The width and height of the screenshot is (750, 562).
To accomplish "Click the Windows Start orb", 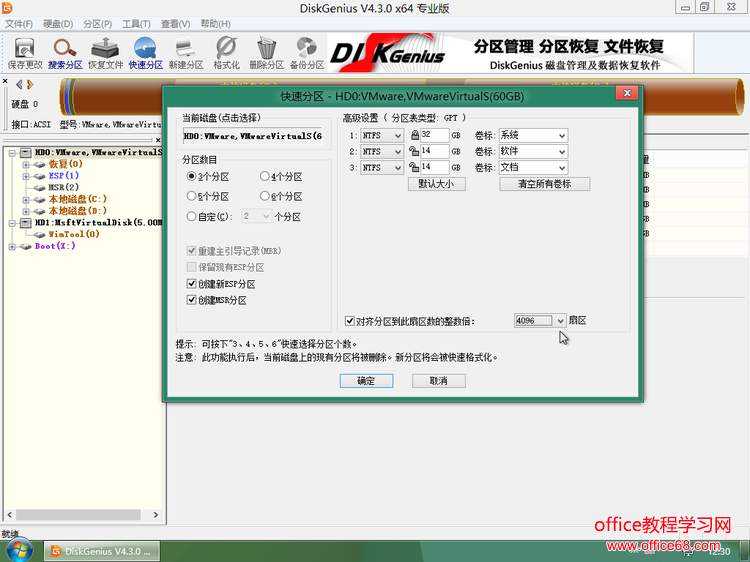I will pyautogui.click(x=19, y=550).
